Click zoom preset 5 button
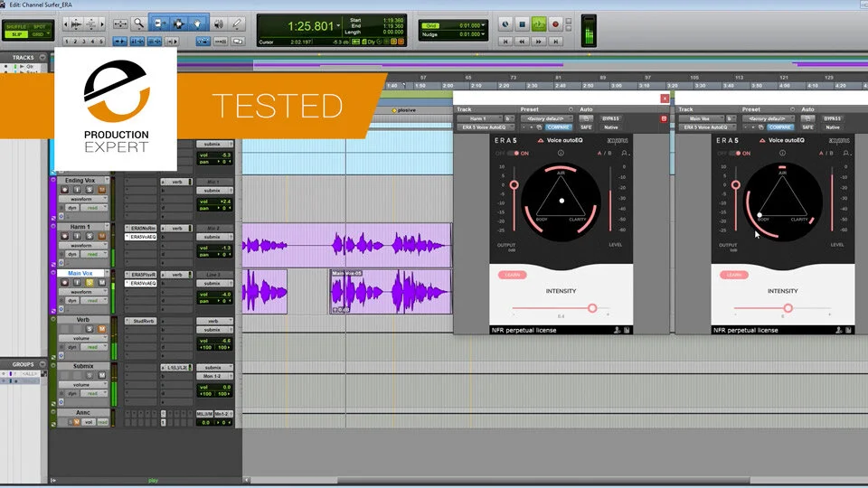 pos(100,42)
